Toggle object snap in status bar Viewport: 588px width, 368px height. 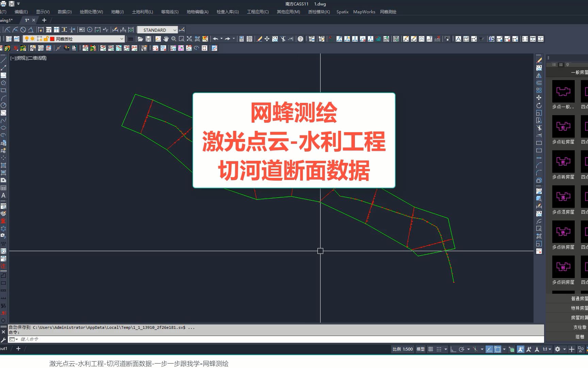(497, 349)
